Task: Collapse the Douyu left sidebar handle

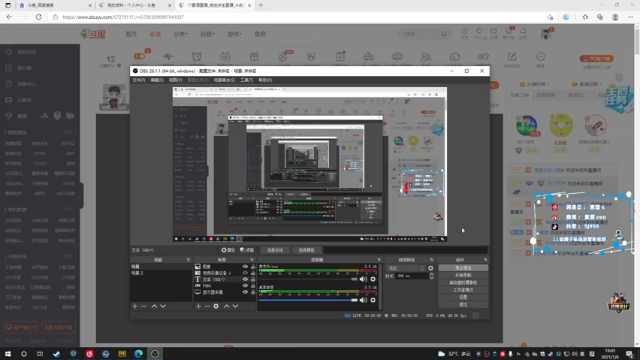Action: 81,196
